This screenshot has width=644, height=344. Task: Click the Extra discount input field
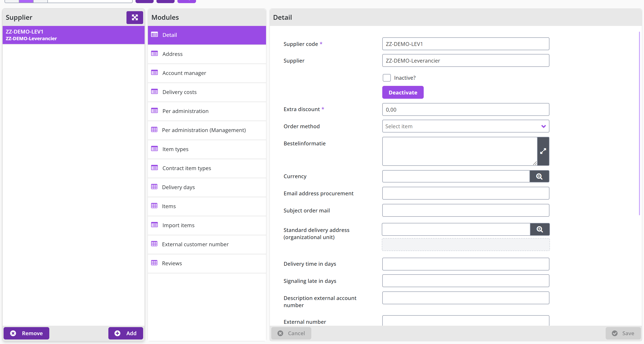tap(466, 109)
